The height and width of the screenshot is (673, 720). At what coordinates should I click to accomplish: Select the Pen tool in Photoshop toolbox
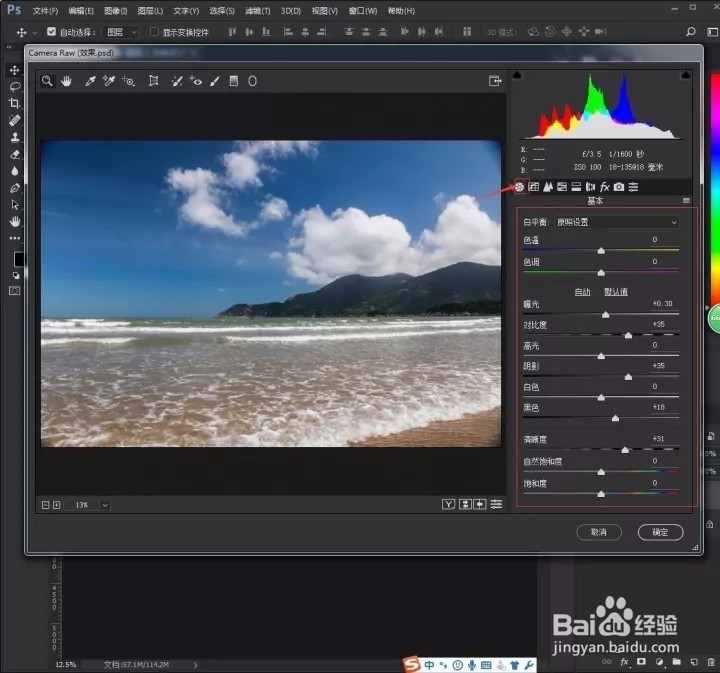[15, 188]
